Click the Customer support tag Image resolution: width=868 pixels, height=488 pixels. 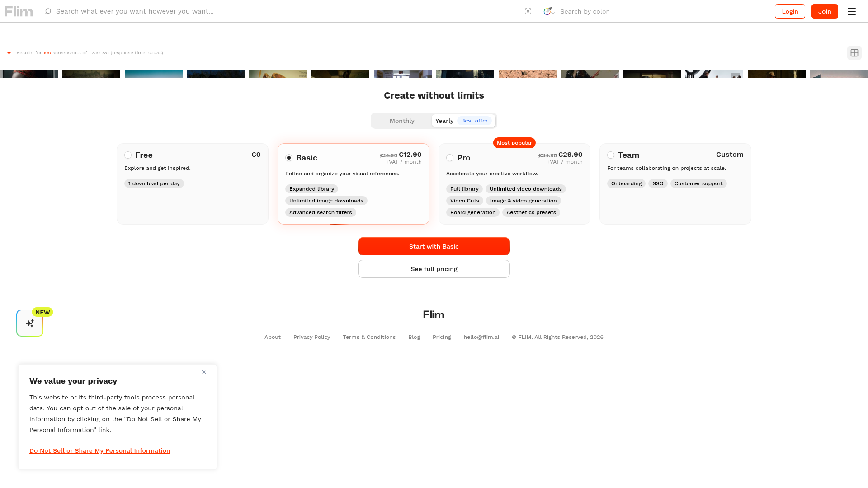[698, 183]
